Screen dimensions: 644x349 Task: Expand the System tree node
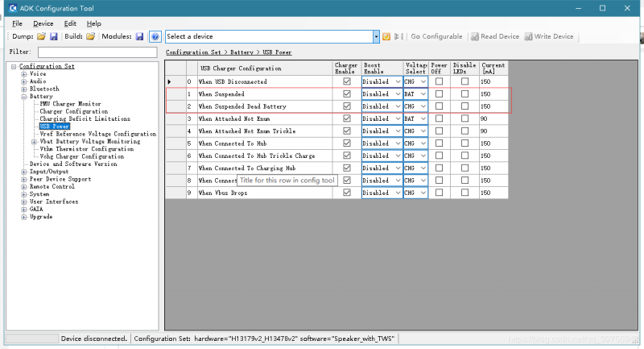[x=24, y=194]
